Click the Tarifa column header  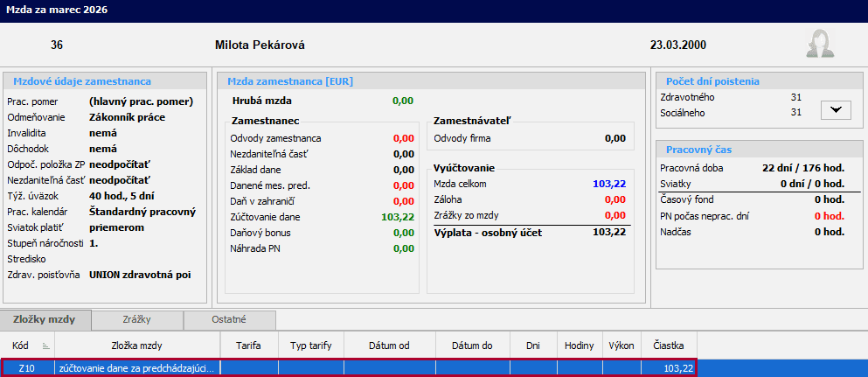point(248,346)
